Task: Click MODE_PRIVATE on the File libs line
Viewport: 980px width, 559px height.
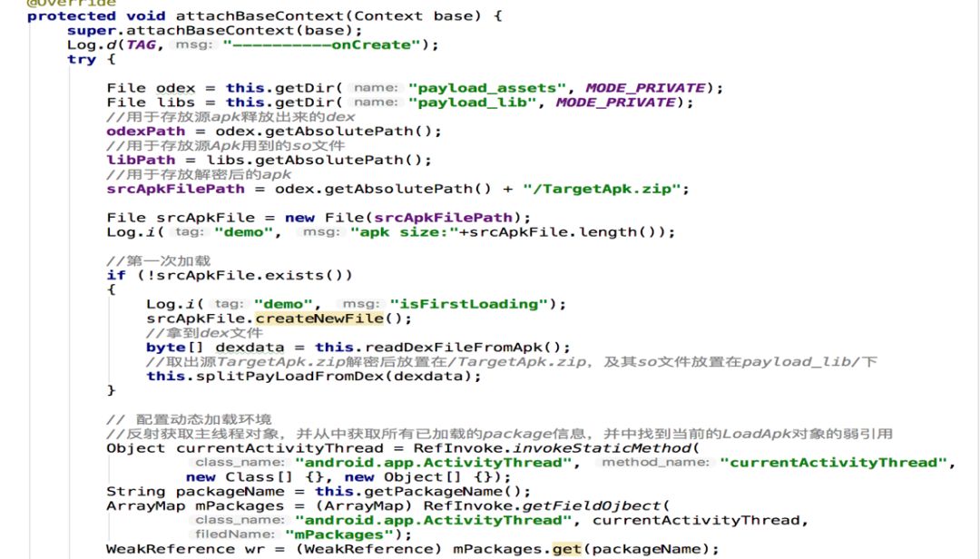Action: tap(615, 103)
